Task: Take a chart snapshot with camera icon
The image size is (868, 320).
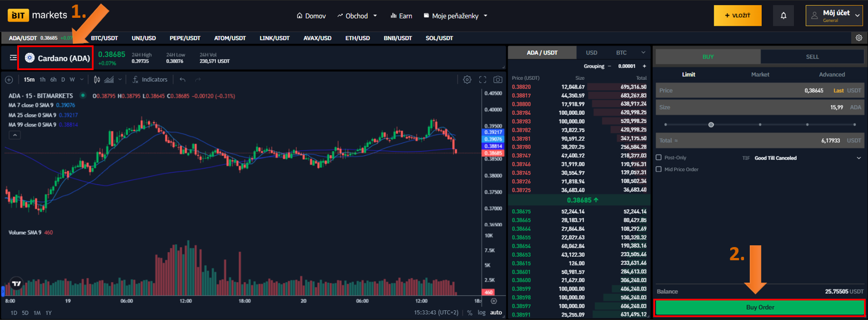Action: tap(498, 79)
